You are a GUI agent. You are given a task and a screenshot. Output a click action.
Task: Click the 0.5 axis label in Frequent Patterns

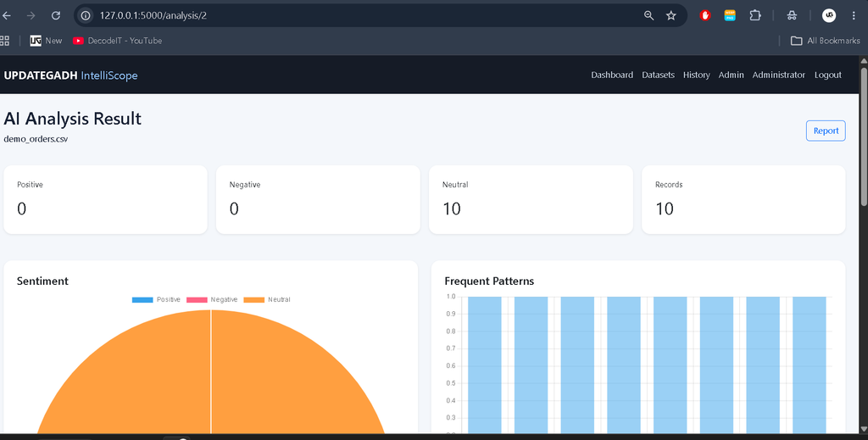pos(451,383)
